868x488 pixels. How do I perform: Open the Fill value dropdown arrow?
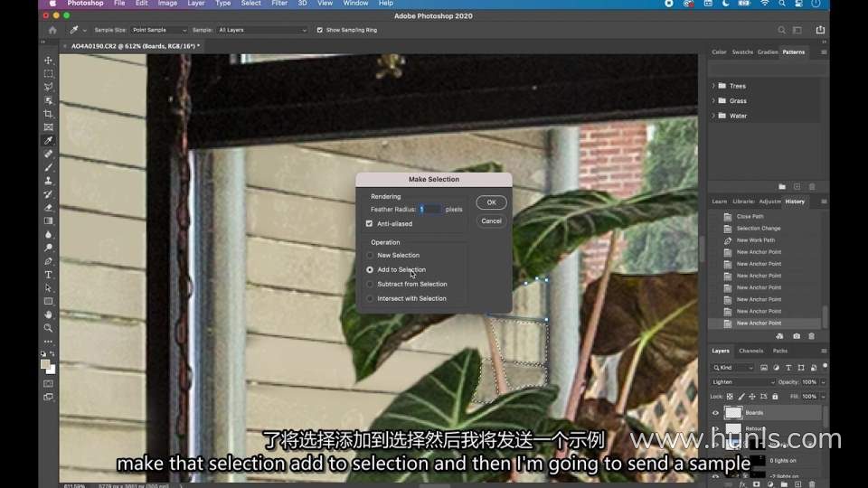[823, 397]
